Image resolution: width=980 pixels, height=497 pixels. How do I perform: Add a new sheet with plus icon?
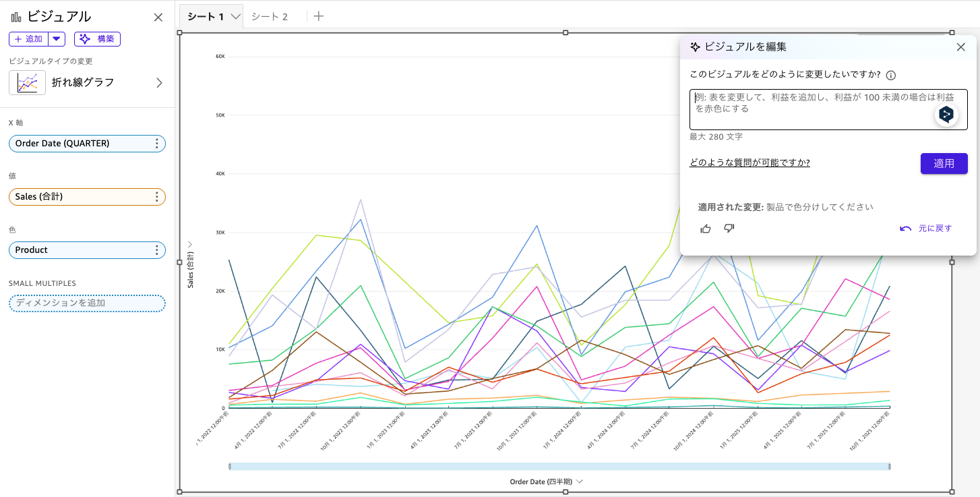tap(319, 16)
